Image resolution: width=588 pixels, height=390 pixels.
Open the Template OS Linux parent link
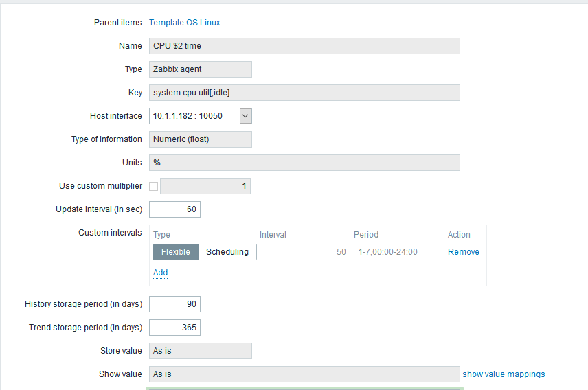[x=184, y=23]
